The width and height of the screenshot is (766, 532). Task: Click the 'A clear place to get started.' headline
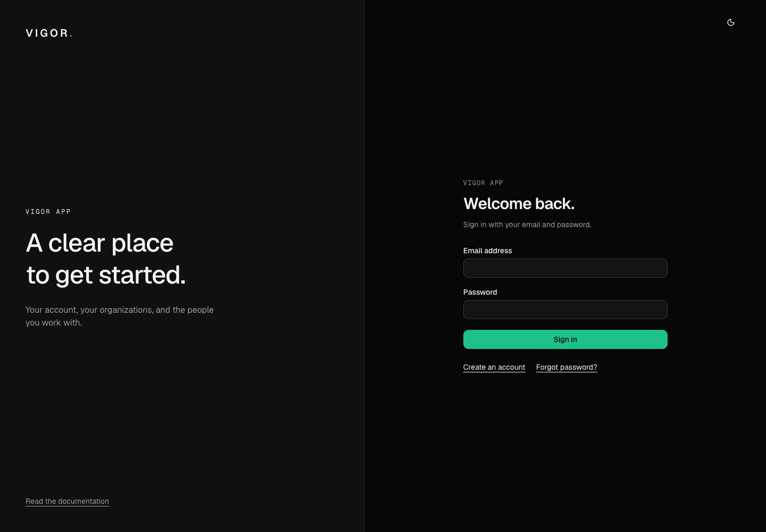pyautogui.click(x=106, y=259)
